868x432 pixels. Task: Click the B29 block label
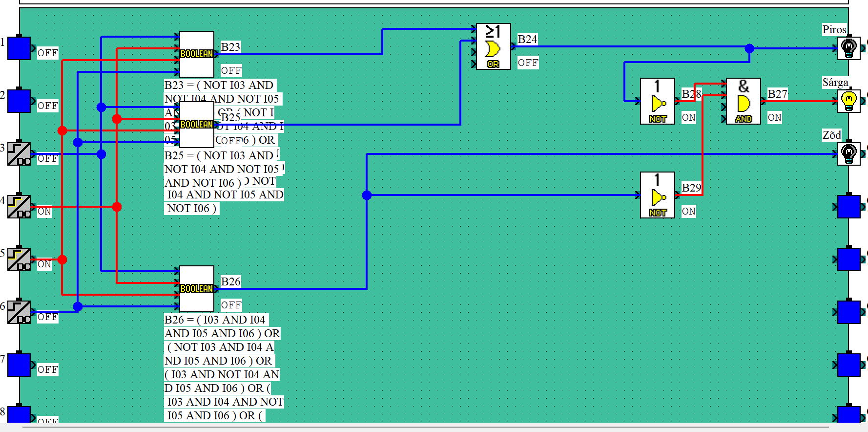691,188
